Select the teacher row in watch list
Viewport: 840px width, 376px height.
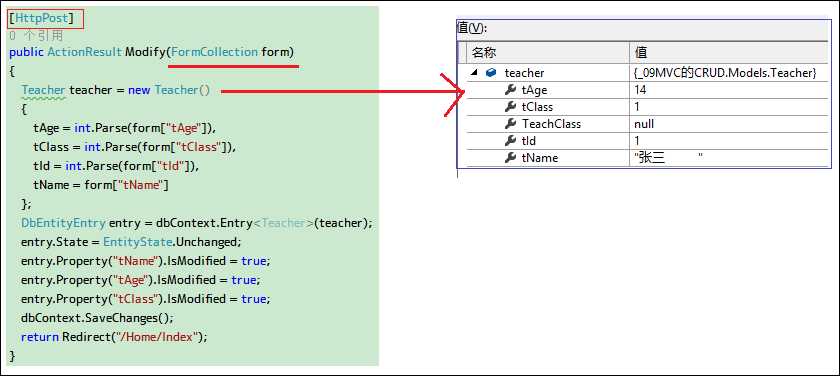coord(648,73)
